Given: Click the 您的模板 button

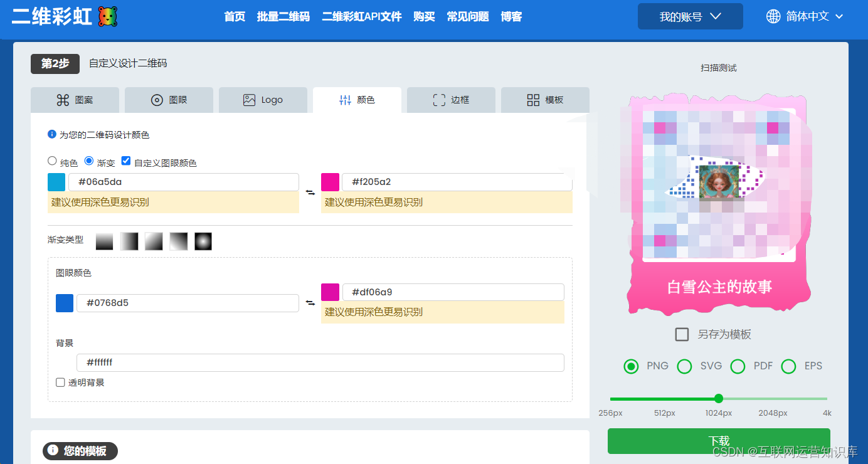Looking at the screenshot, I should click(x=80, y=451).
